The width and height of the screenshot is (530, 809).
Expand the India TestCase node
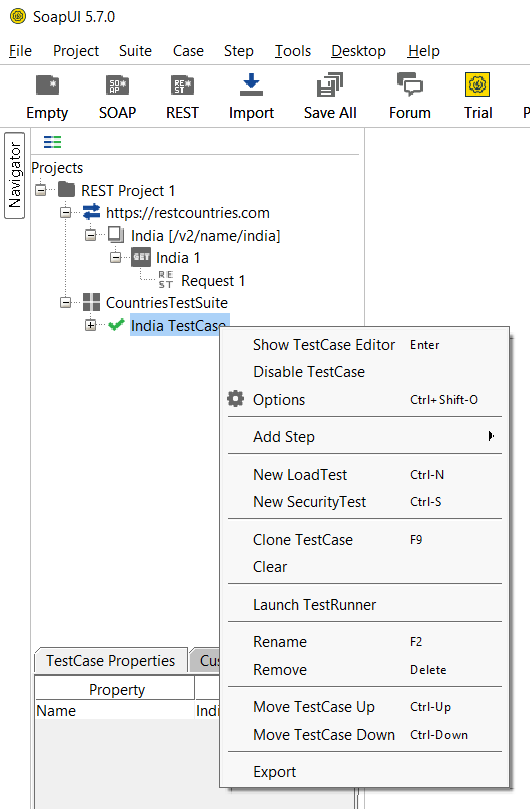tap(90, 325)
